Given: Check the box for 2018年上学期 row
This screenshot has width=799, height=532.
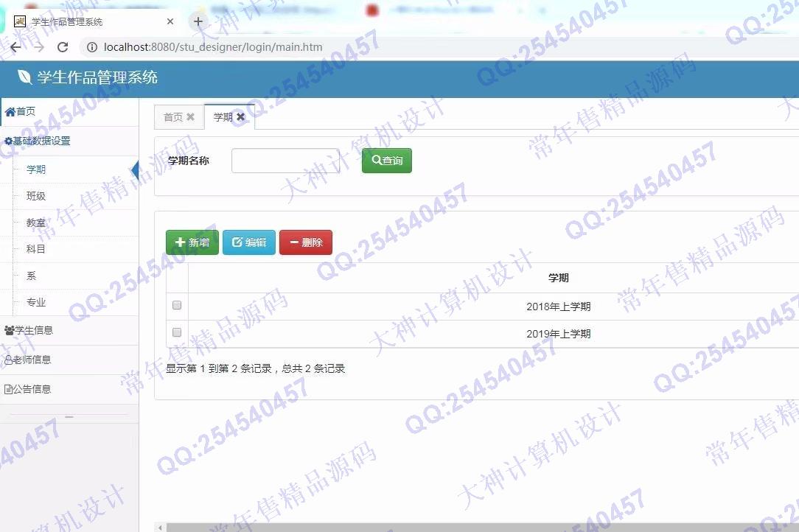Looking at the screenshot, I should coord(177,305).
